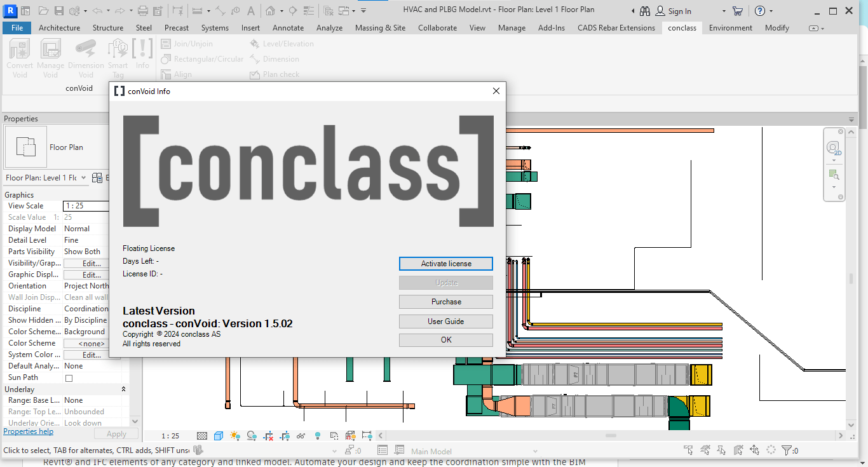Toggle Shadows icon in view control bar
Viewport: 868px width, 467px height.
click(x=252, y=436)
